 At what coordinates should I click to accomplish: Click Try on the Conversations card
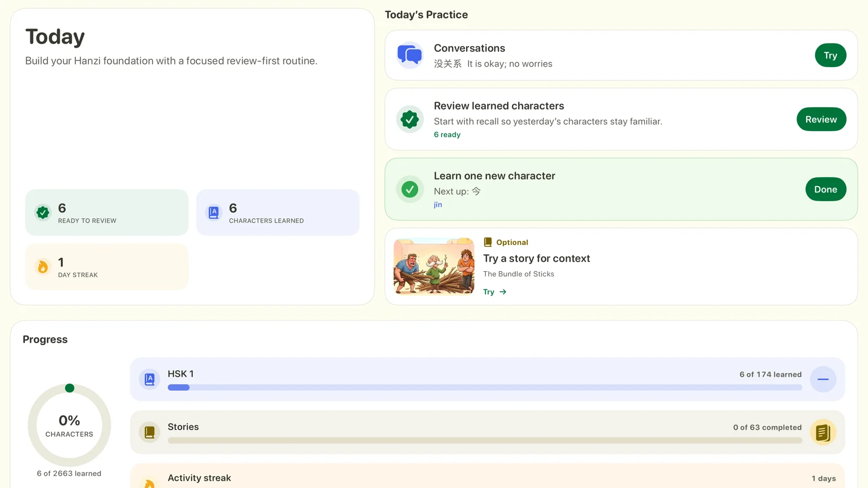point(831,55)
